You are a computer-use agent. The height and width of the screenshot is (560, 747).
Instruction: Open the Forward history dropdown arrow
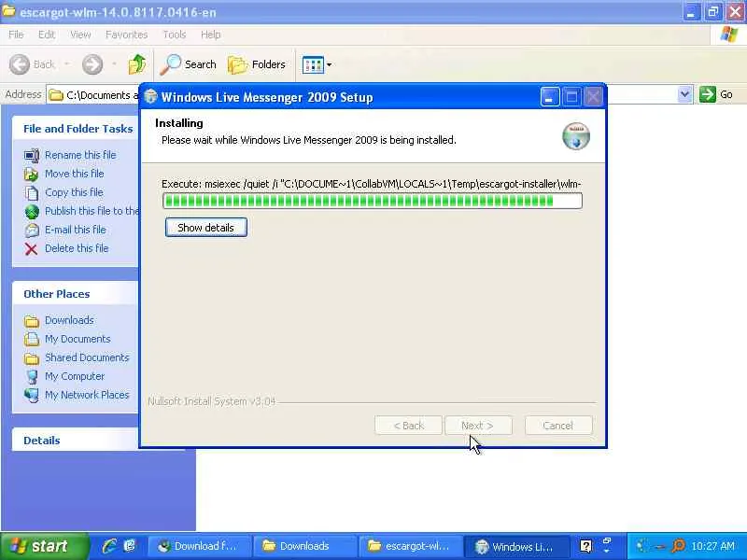click(x=114, y=64)
